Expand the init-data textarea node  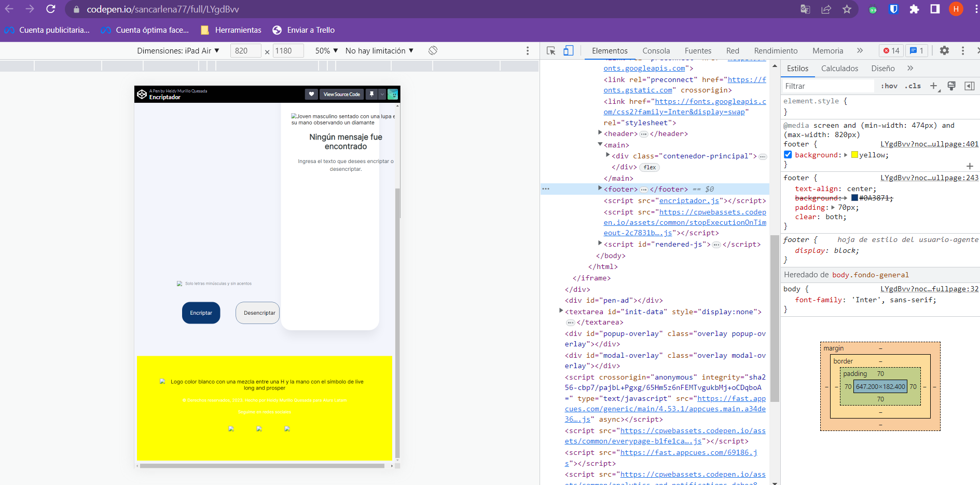561,311
